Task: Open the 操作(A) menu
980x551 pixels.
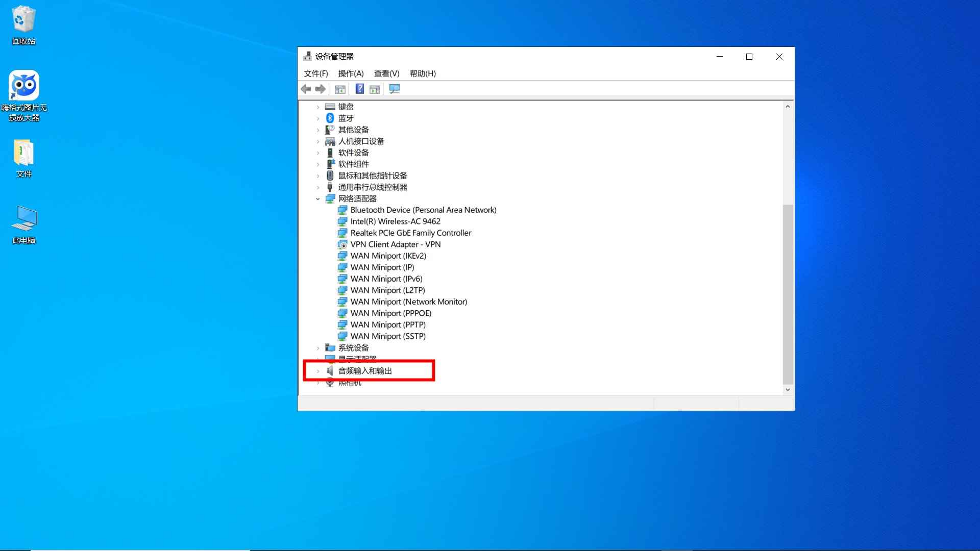Action: [x=351, y=73]
